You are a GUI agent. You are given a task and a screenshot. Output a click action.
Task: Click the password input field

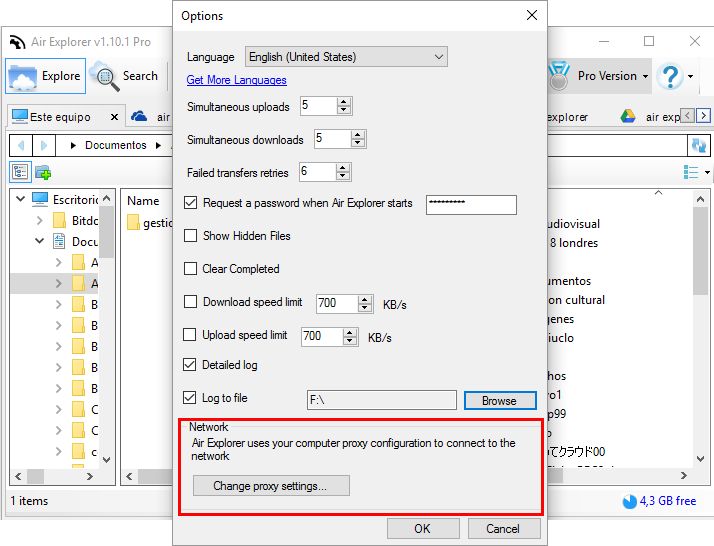tap(471, 205)
